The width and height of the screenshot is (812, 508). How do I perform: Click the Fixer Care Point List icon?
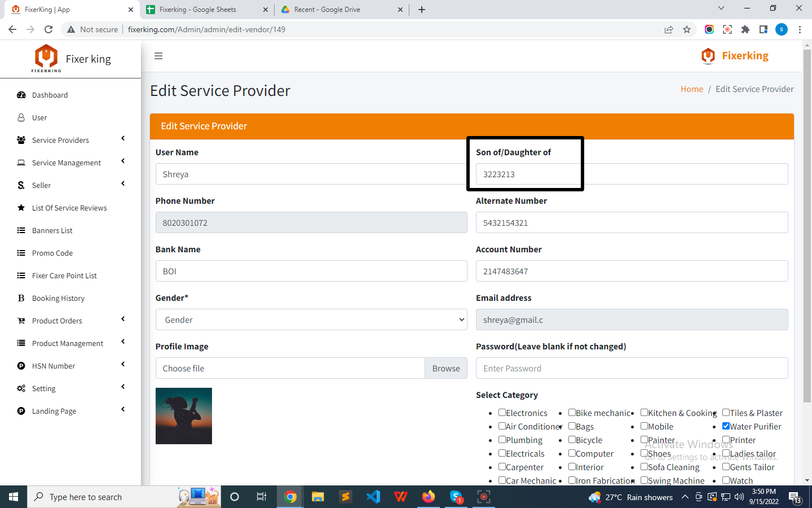click(x=21, y=275)
